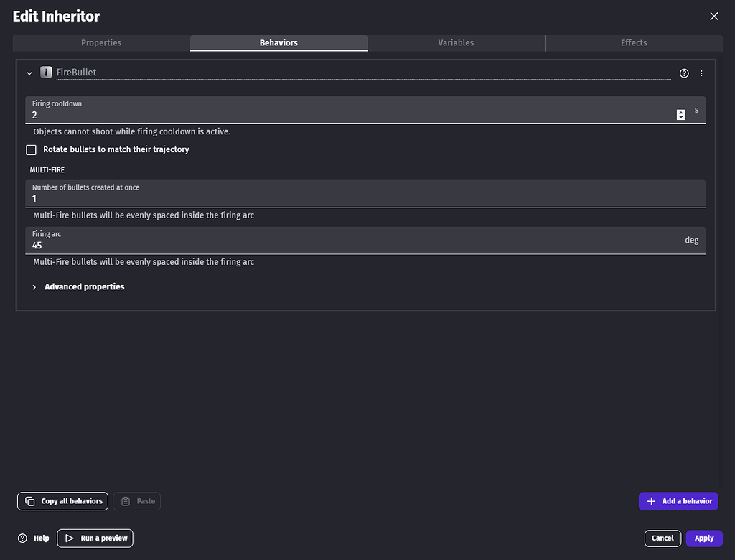The height and width of the screenshot is (560, 735).
Task: Collapse the FireBullet behavior section
Action: [x=29, y=73]
